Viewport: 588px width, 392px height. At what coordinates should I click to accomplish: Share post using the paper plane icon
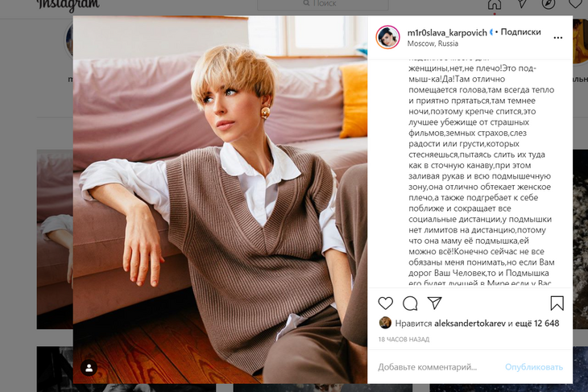tap(435, 303)
